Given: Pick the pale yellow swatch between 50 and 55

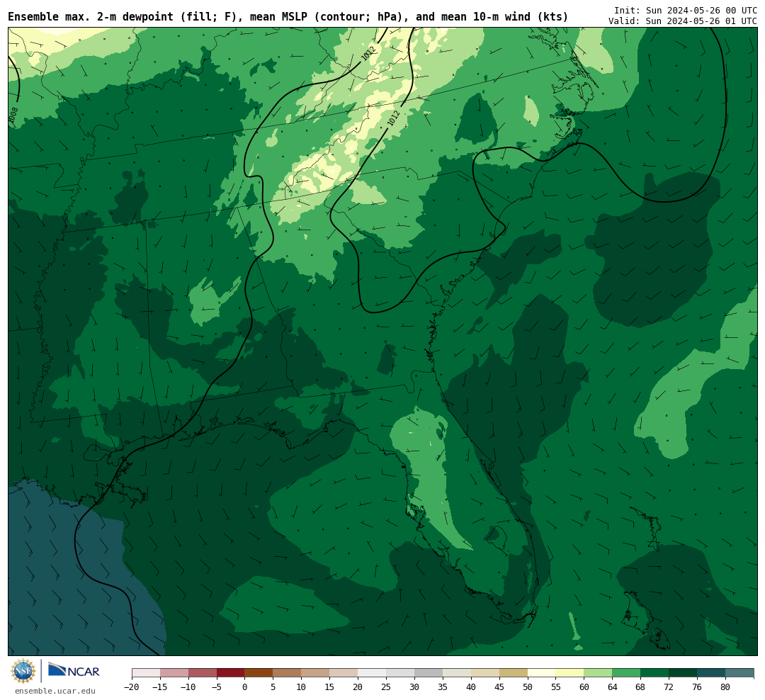Looking at the screenshot, I should 542,673.
